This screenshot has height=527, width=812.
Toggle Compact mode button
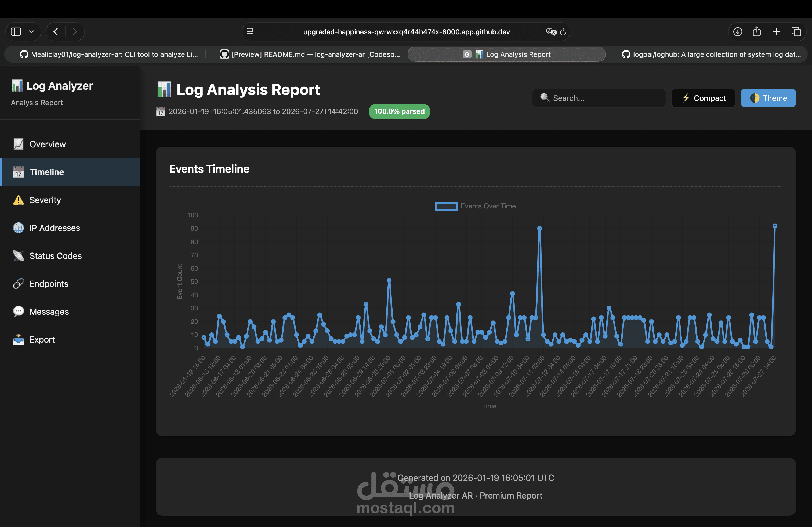click(703, 98)
